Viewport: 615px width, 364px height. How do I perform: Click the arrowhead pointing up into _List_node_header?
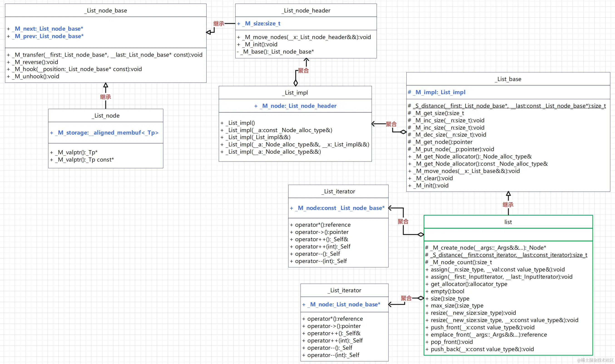tap(306, 60)
